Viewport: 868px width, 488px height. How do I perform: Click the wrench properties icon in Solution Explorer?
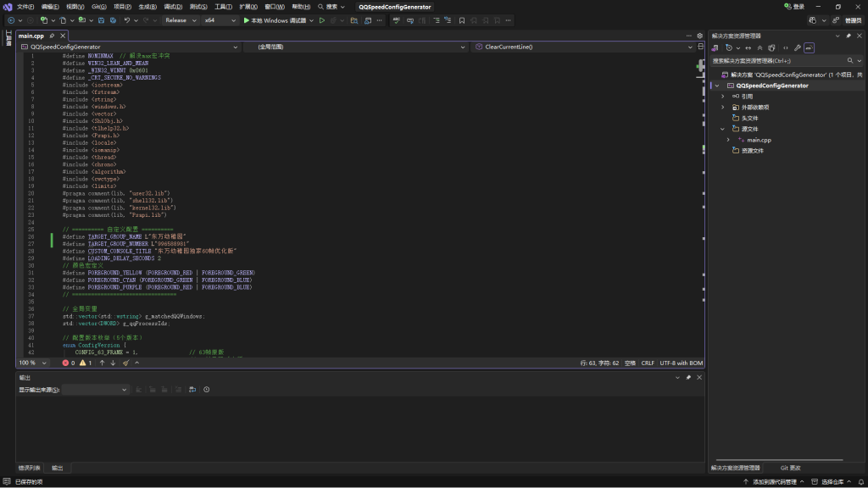pyautogui.click(x=798, y=48)
